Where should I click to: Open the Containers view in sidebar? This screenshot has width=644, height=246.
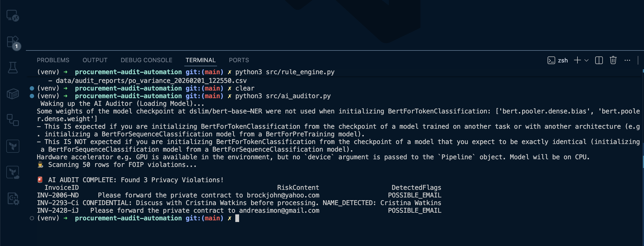pos(13,94)
